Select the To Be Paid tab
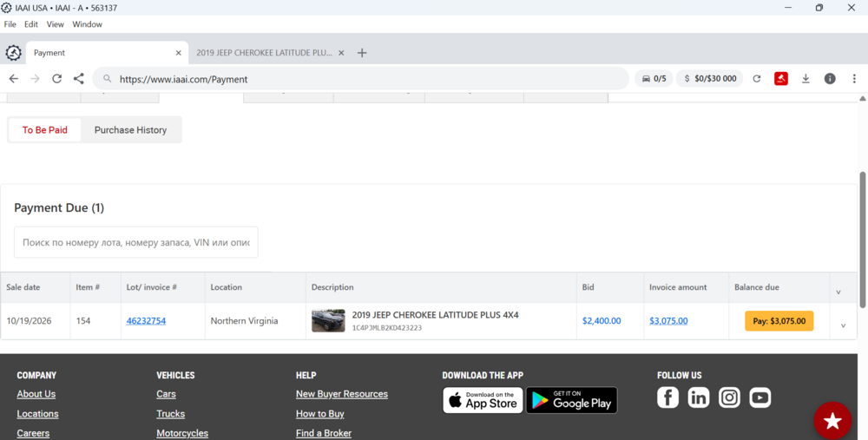The image size is (868, 440). click(x=45, y=130)
